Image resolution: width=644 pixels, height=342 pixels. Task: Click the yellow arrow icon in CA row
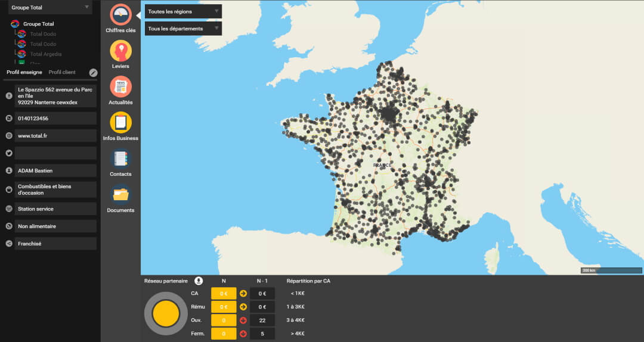click(x=243, y=294)
